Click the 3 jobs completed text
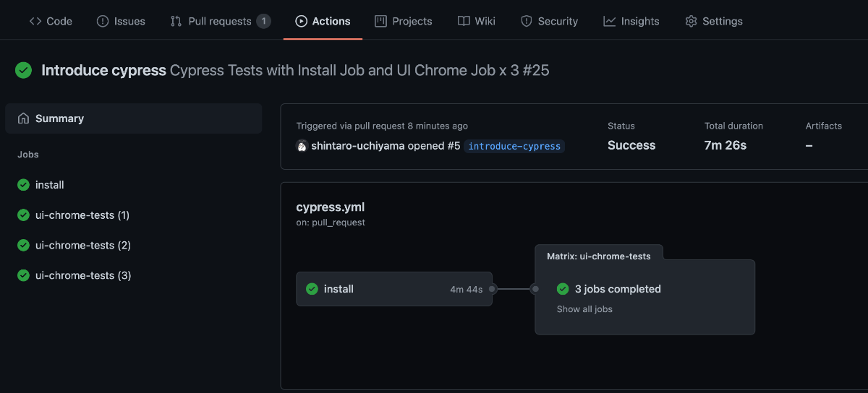 [618, 289]
